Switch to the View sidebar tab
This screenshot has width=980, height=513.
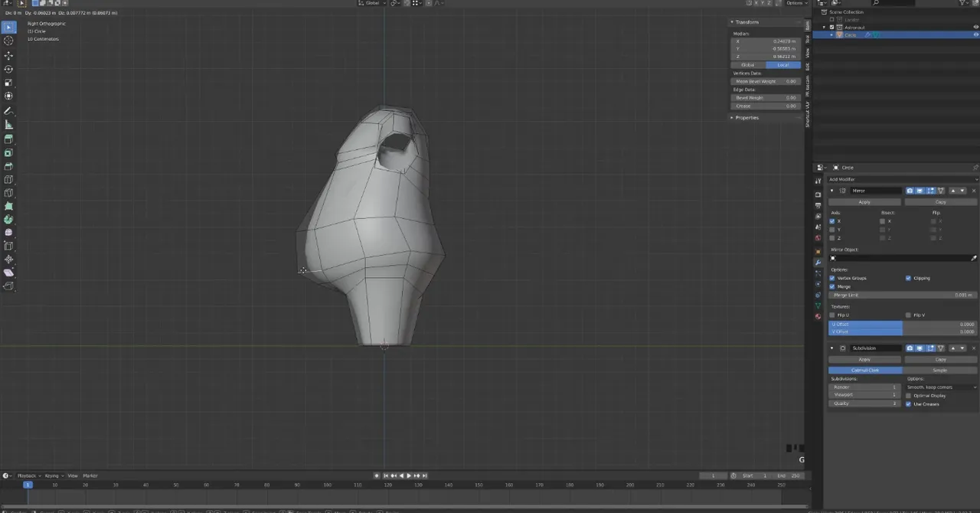click(808, 52)
